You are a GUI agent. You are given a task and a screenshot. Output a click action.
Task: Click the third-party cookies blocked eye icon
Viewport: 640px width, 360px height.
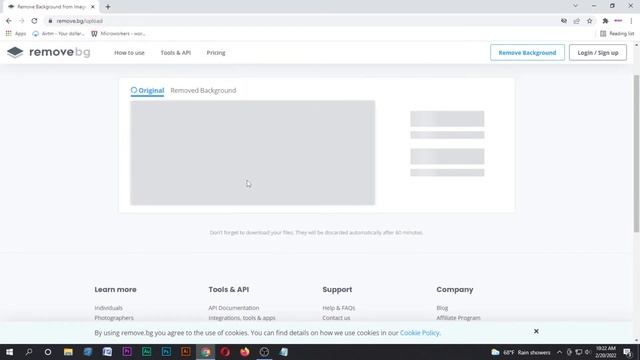(564, 21)
